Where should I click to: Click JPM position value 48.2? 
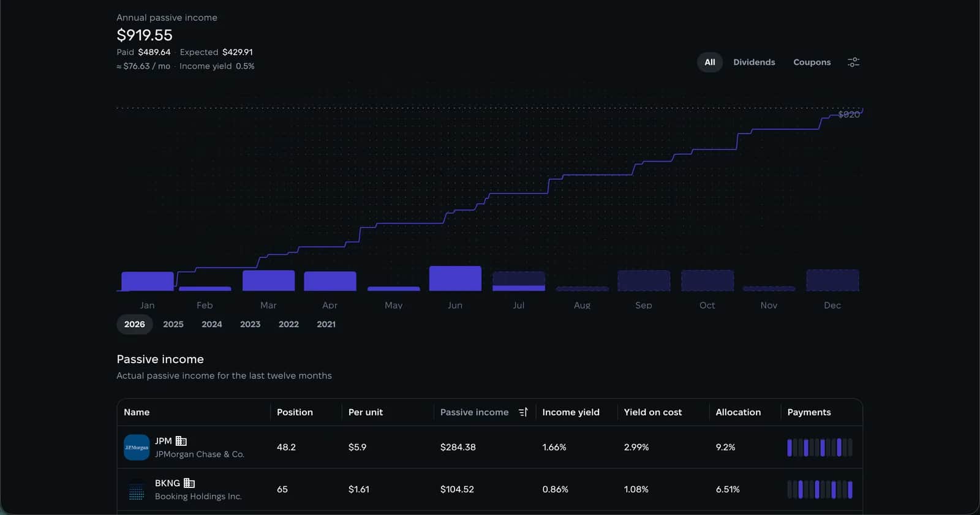click(x=286, y=447)
